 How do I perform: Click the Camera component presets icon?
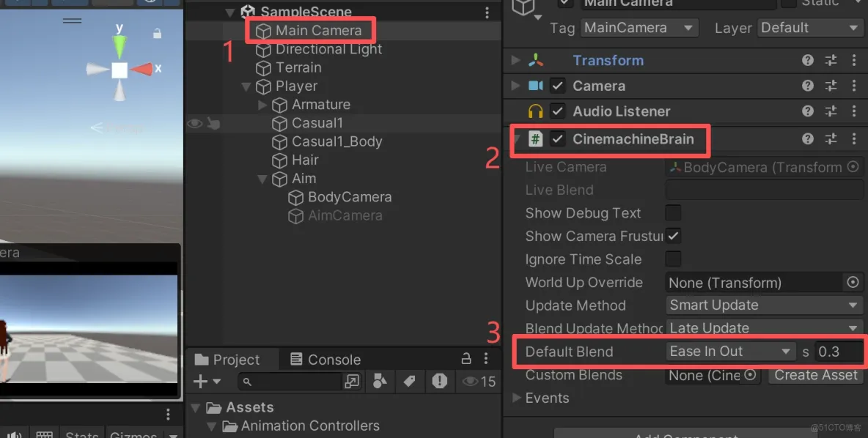831,86
